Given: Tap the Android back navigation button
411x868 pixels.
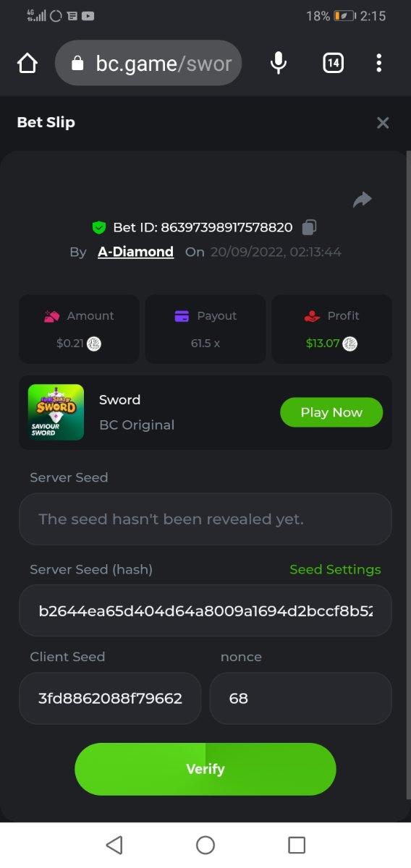Looking at the screenshot, I should tap(114, 845).
